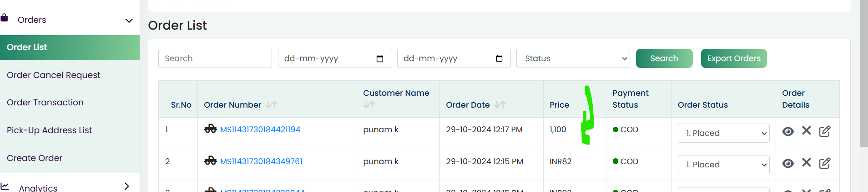Focus the Search text field
The width and height of the screenshot is (868, 192).
point(215,58)
